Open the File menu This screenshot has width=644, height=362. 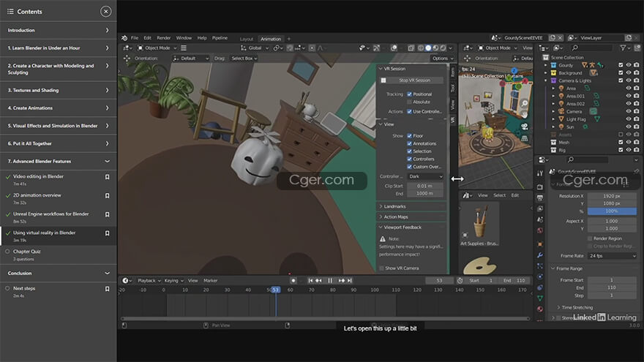[135, 38]
